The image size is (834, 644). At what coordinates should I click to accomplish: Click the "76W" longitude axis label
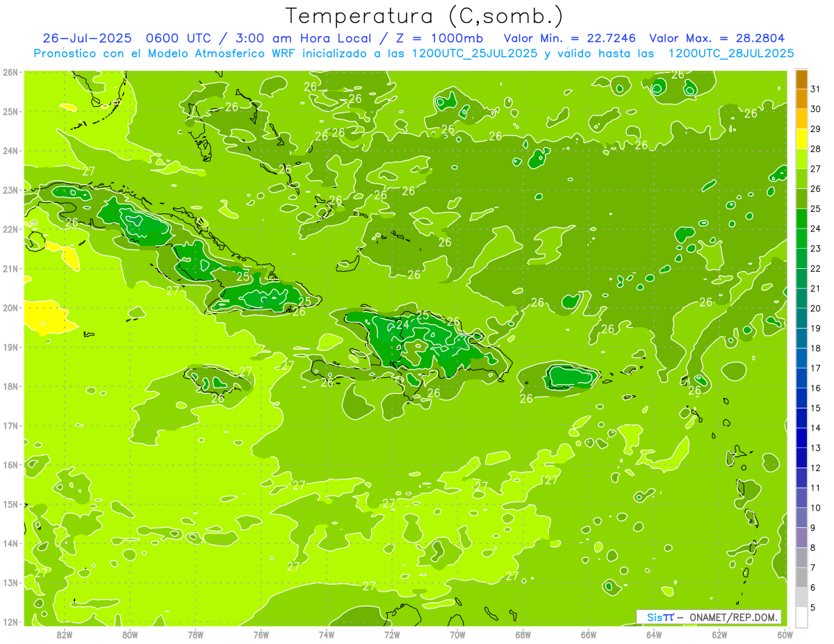tap(261, 634)
